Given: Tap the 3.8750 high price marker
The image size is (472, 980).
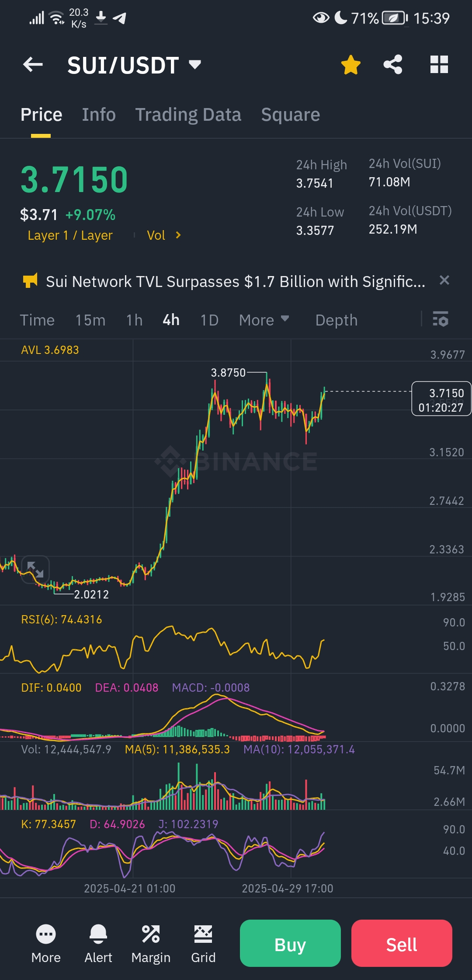Looking at the screenshot, I should [x=228, y=373].
